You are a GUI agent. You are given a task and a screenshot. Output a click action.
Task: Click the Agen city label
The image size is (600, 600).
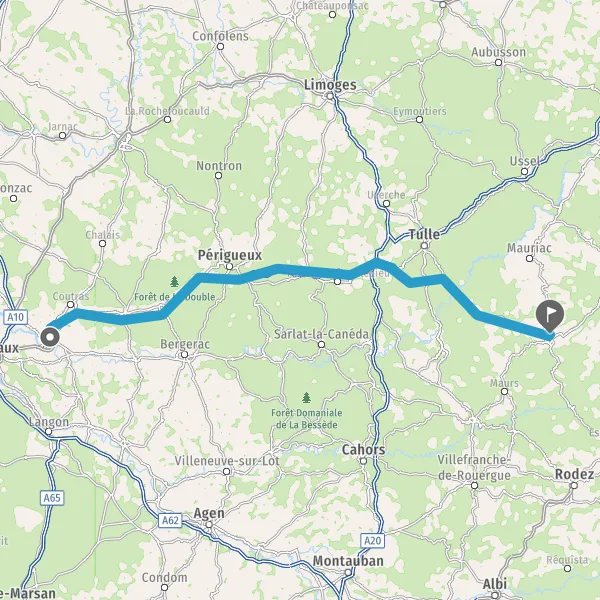209,513
